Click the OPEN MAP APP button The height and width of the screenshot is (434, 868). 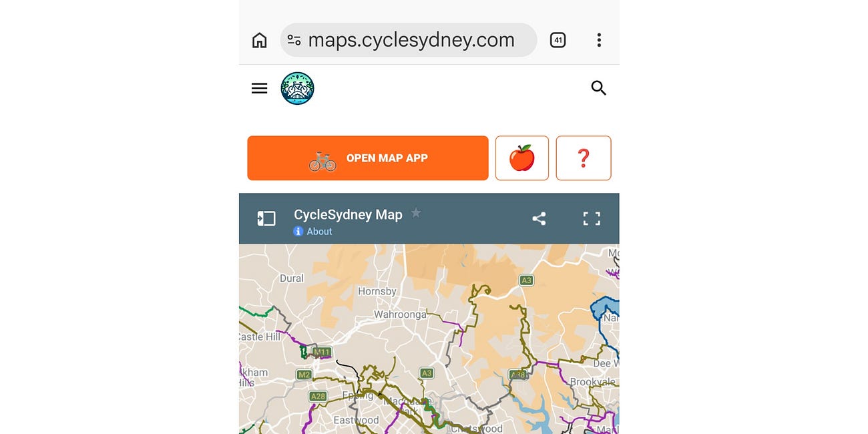(x=368, y=158)
